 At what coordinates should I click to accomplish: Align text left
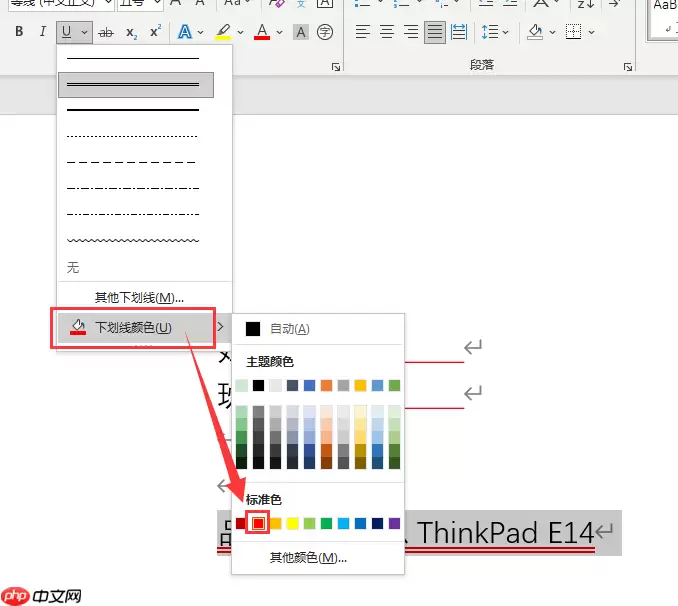click(362, 32)
